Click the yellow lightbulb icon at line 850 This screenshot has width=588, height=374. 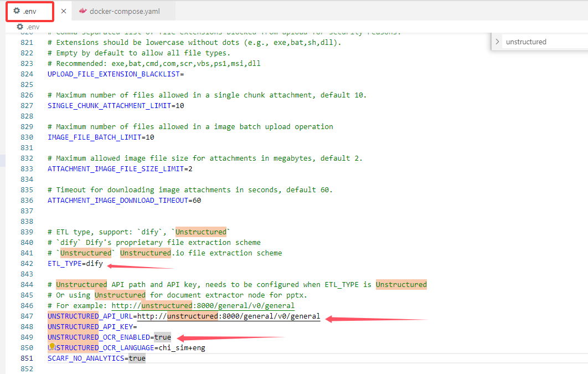[x=53, y=346]
